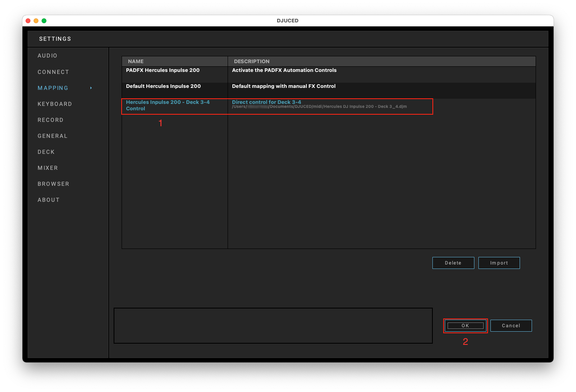Select the Mapping section in sidebar
Image resolution: width=576 pixels, height=392 pixels.
click(53, 88)
